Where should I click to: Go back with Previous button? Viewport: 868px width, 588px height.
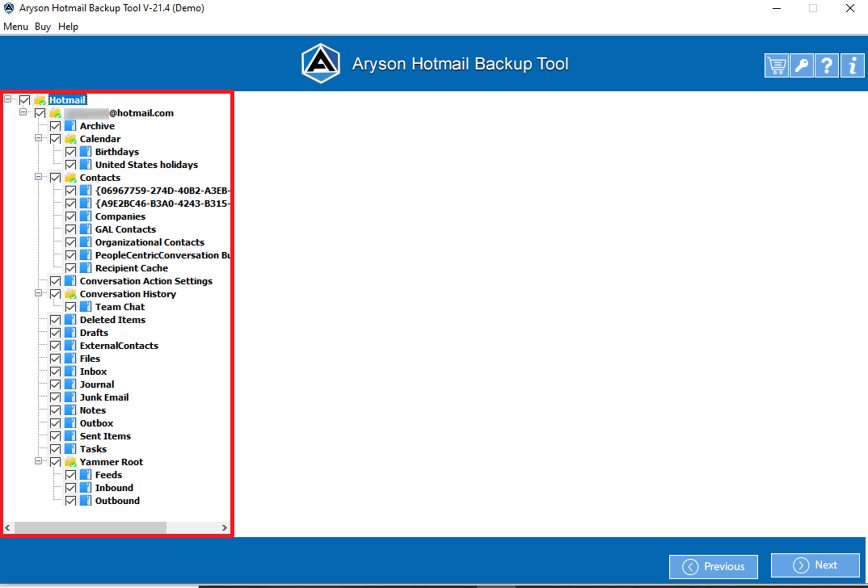(x=713, y=566)
